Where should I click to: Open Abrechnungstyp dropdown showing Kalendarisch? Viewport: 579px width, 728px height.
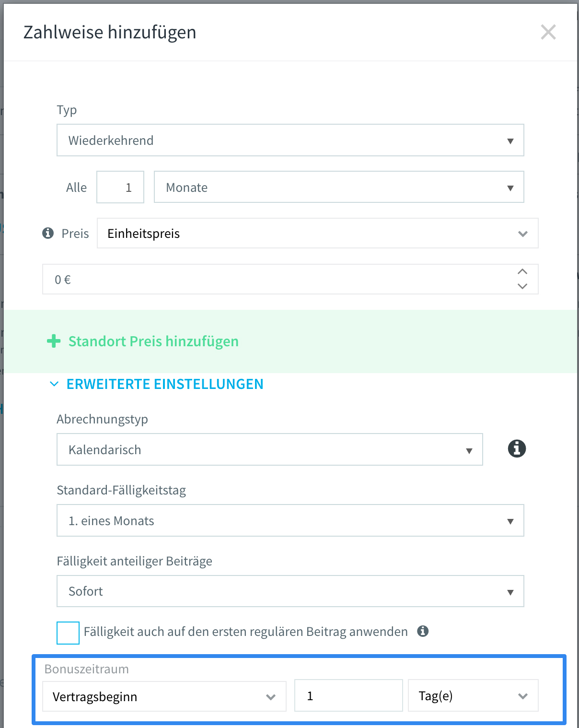(269, 450)
